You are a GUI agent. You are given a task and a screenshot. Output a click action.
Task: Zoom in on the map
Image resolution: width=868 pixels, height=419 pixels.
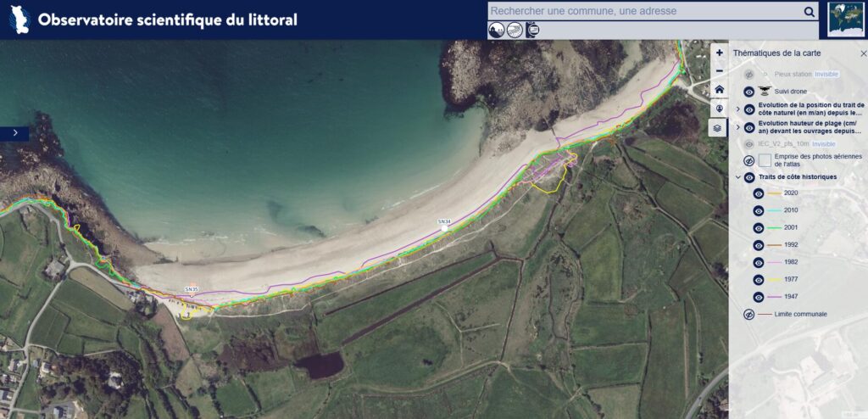pos(719,53)
